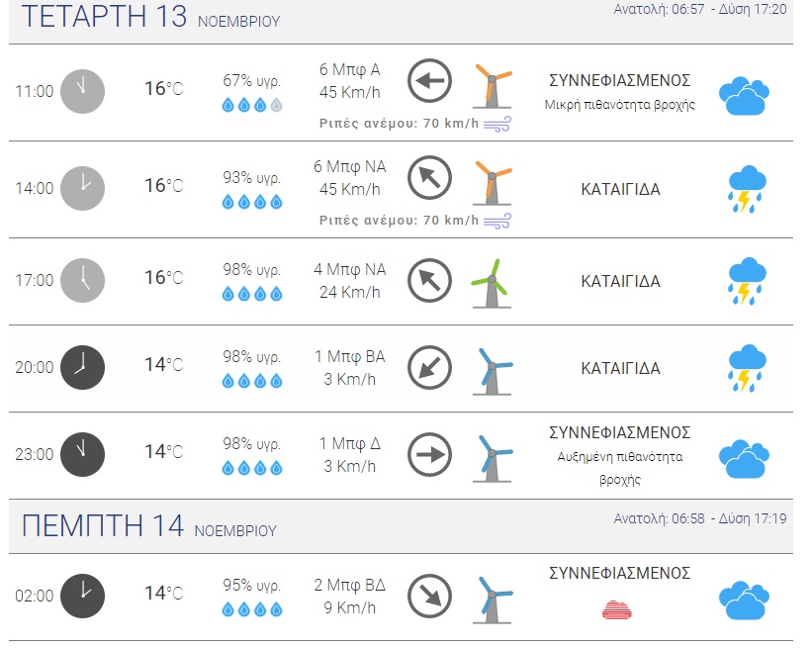This screenshot has height=648, width=812.
Task: Click the wind gust icon at 11:00
Action: tap(496, 124)
